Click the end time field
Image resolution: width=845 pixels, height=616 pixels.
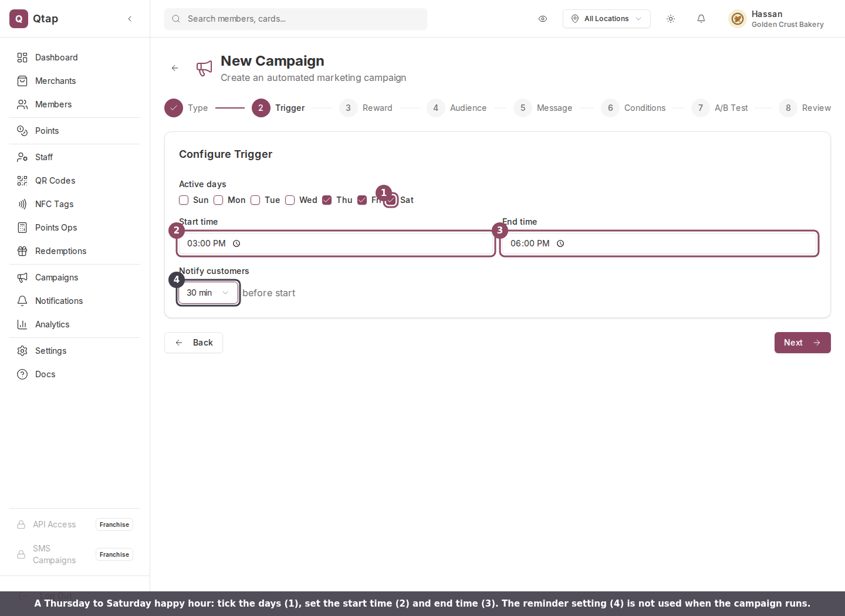pyautogui.click(x=659, y=243)
